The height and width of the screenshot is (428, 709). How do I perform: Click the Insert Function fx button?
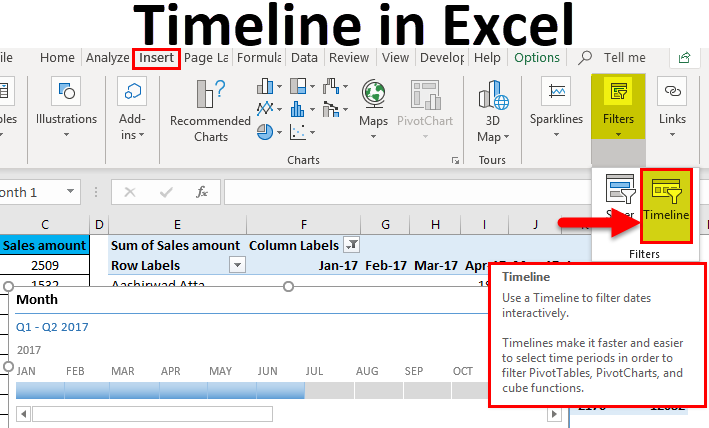click(202, 192)
